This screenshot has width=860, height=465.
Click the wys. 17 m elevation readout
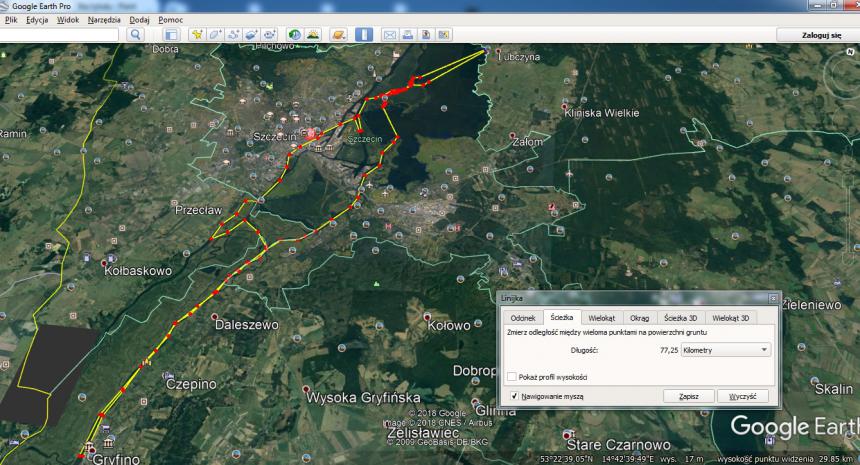point(681,459)
